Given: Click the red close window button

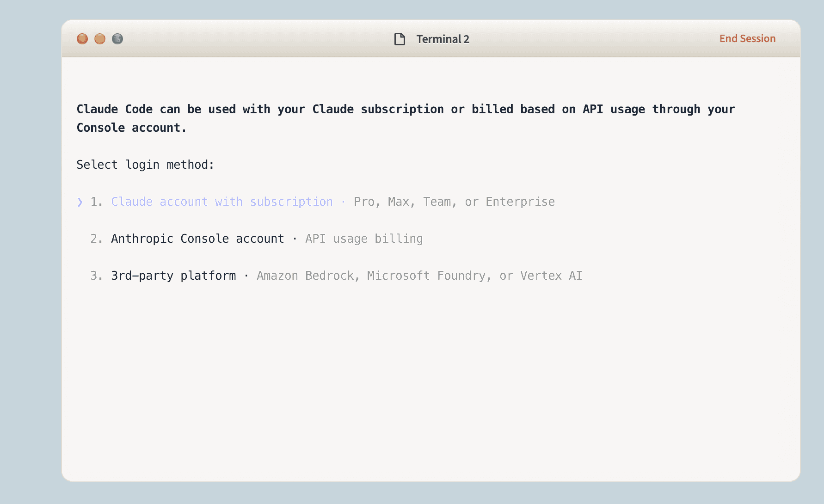Looking at the screenshot, I should pos(82,39).
